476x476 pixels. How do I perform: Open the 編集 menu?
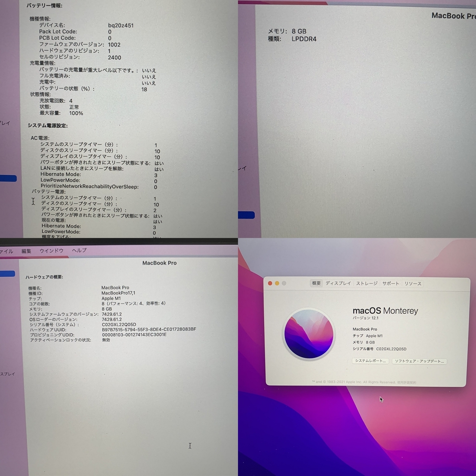click(x=26, y=251)
